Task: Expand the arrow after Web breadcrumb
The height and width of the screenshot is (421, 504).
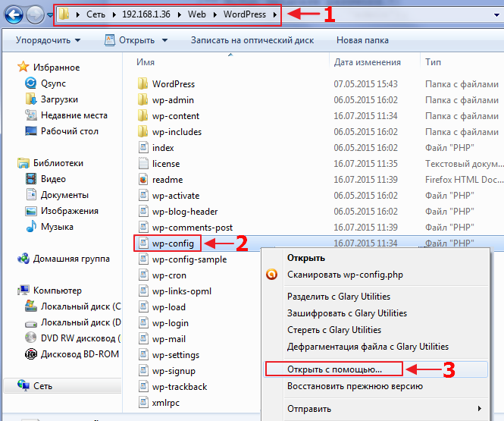Action: (x=214, y=14)
